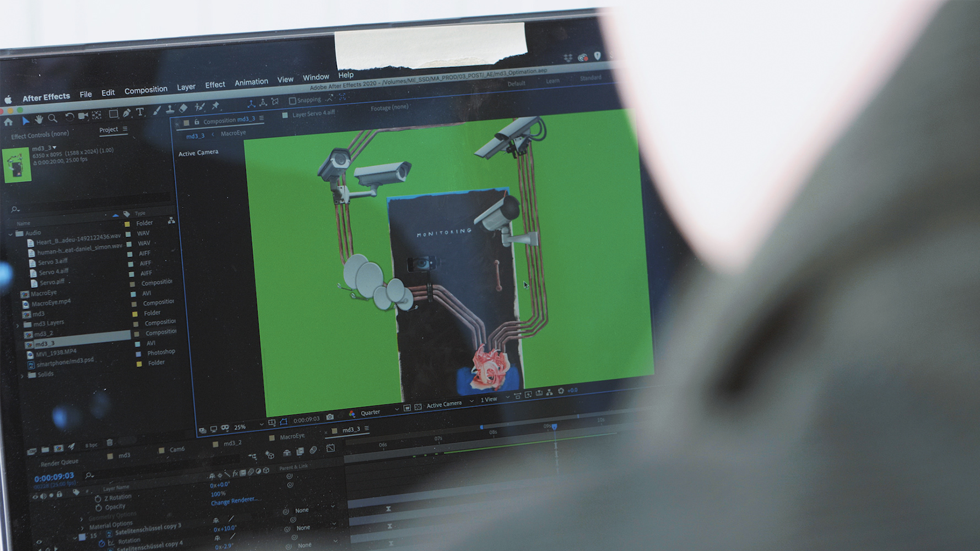This screenshot has height=551, width=980.
Task: Click 8 bpc color depth button
Action: pos(91,445)
